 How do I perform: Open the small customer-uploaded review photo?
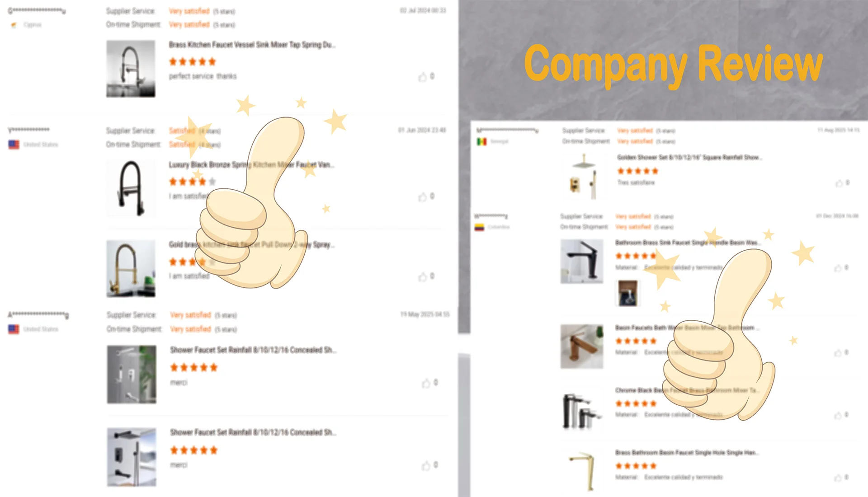[x=627, y=293]
